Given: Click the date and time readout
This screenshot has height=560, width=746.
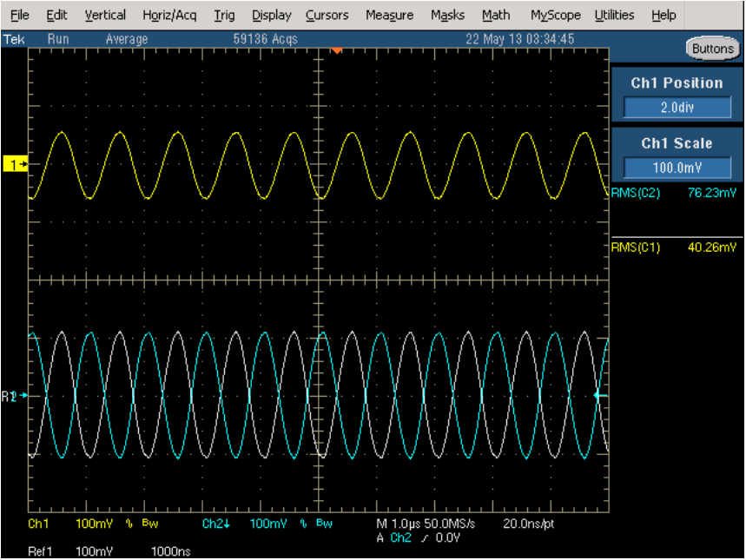Looking at the screenshot, I should [519, 39].
